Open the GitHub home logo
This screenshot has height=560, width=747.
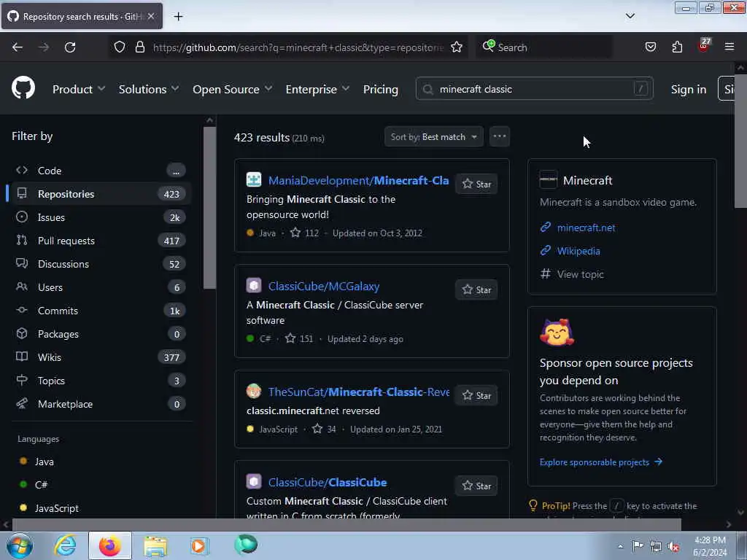[23, 88]
